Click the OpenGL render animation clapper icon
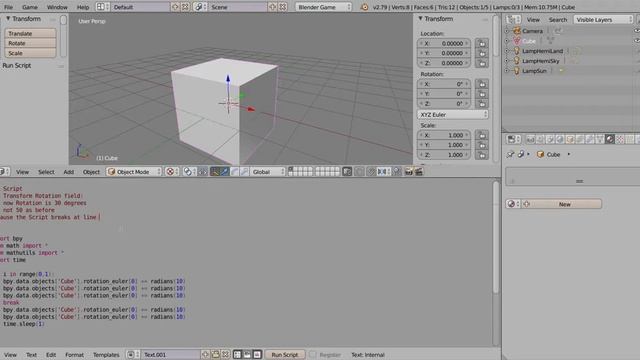Screen dimensions: 640x360 pyautogui.click(x=419, y=172)
